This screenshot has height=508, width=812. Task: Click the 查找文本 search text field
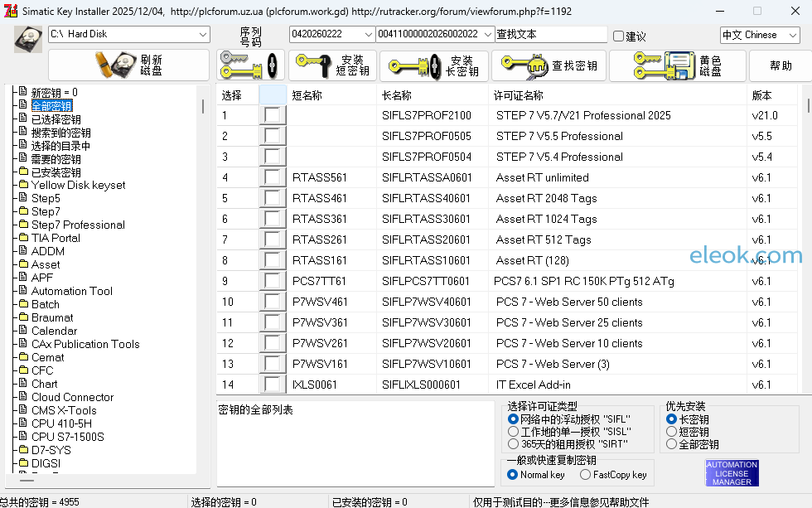(550, 35)
